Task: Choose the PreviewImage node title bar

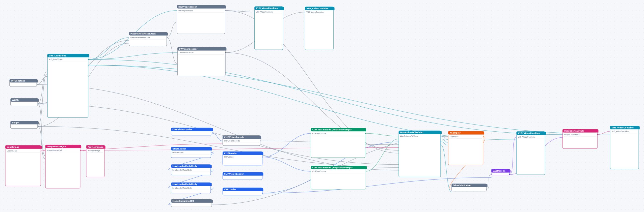Action: (96, 147)
